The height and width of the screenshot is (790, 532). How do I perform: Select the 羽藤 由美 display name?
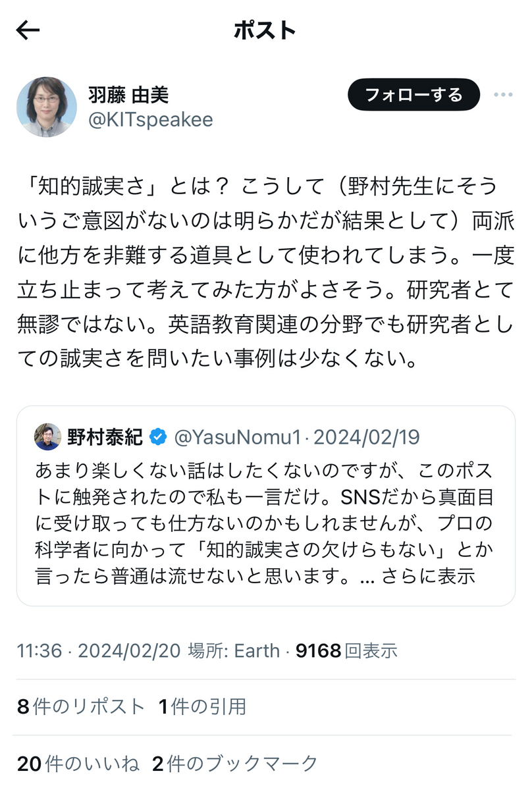coord(128,94)
